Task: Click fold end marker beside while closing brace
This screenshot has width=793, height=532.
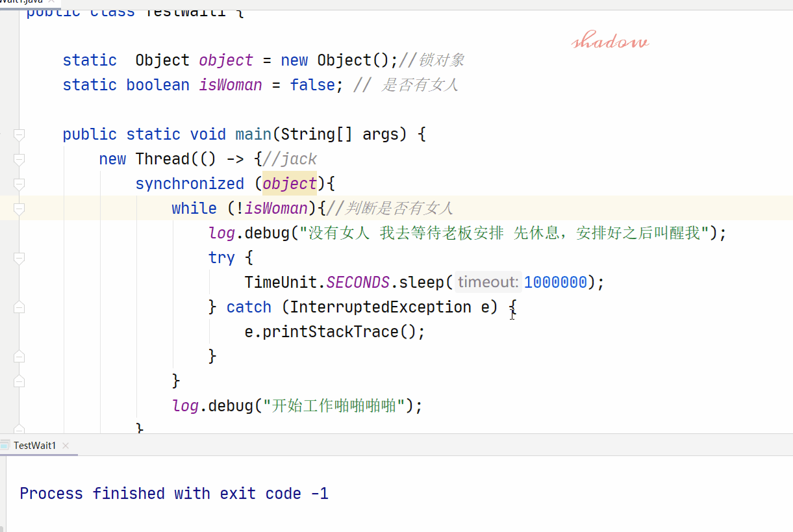Action: (19, 381)
